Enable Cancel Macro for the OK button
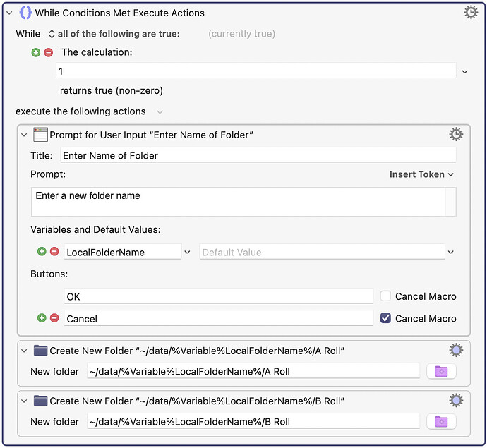This screenshot has height=448, width=487. coord(385,296)
